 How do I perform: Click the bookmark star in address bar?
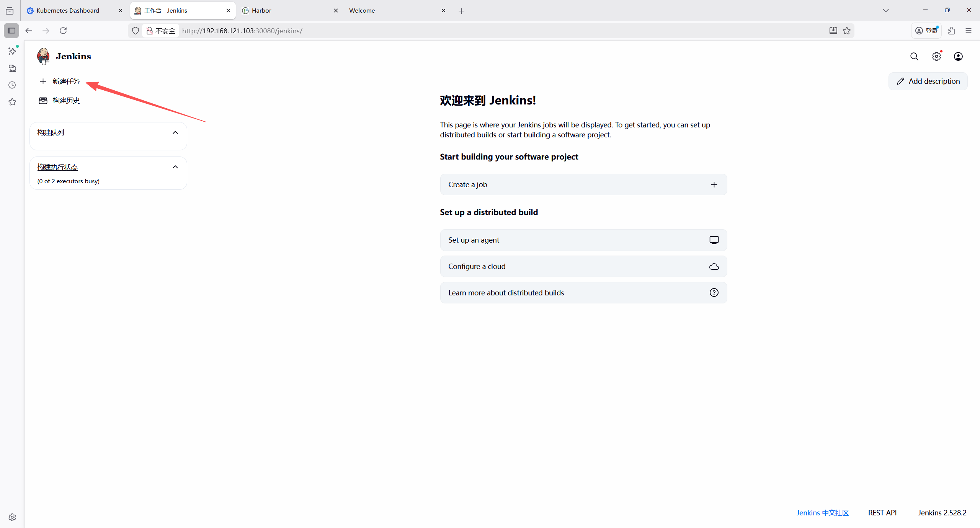pos(847,31)
